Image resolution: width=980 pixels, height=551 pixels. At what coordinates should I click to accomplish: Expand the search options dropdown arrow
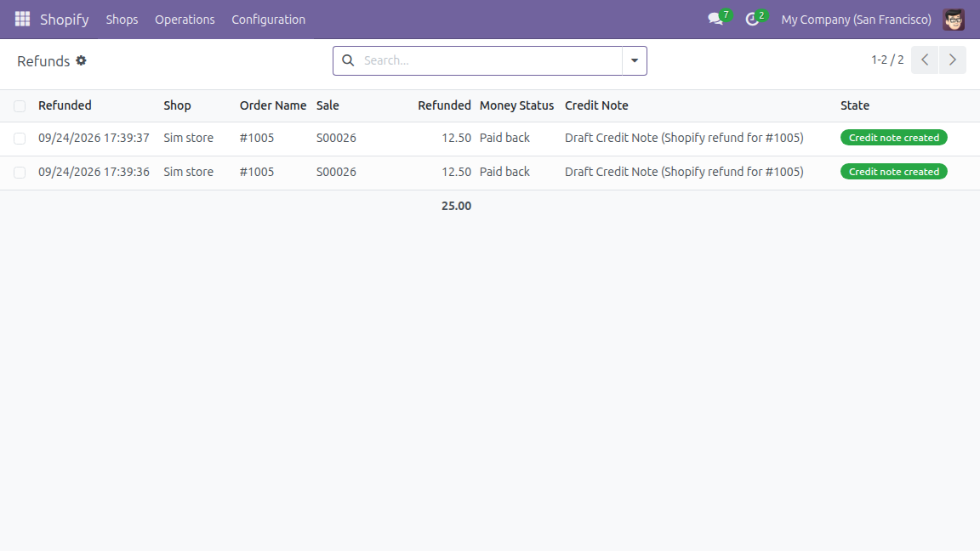pos(635,60)
